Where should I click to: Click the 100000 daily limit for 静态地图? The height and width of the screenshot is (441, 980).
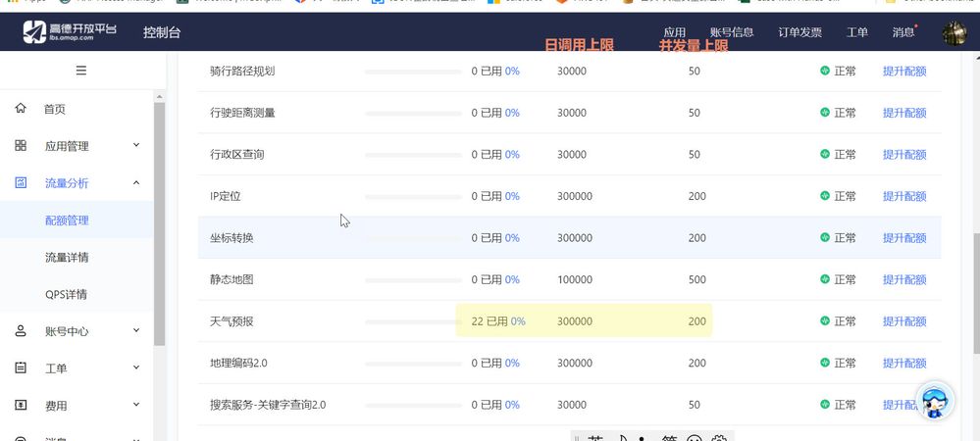575,280
